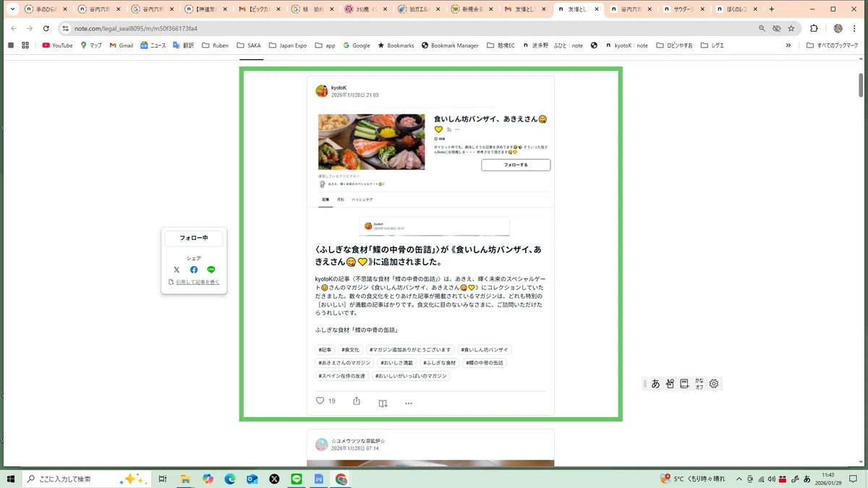The height and width of the screenshot is (488, 868).
Task: Click hashtag #鰹の中骨の缶詰
Action: click(485, 363)
